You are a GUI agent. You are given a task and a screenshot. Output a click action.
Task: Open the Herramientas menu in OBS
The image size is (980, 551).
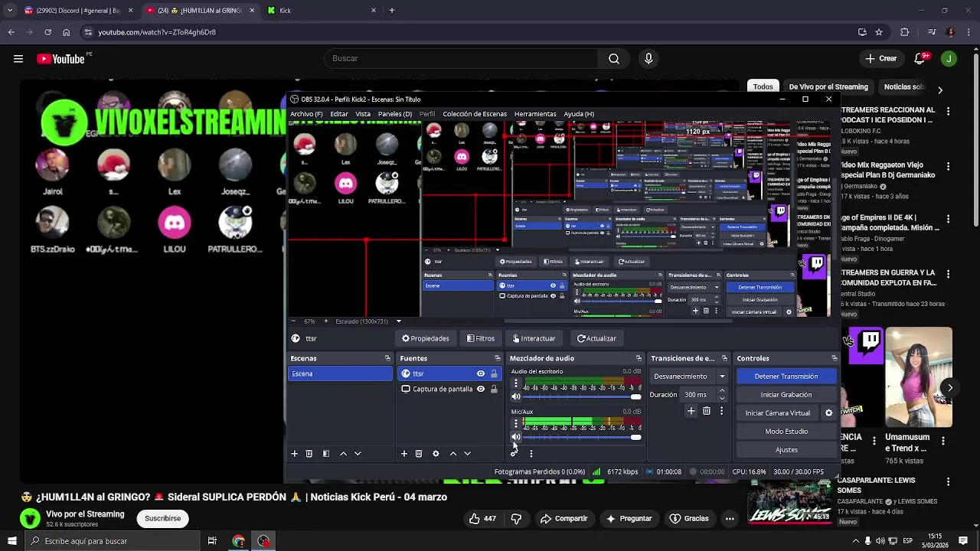(x=535, y=114)
